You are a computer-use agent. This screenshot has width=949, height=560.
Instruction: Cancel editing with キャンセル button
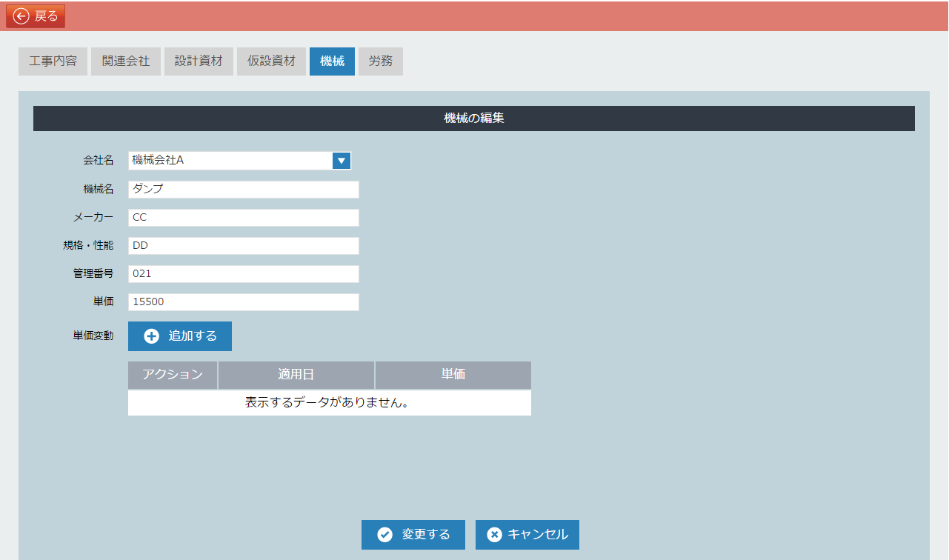(x=527, y=535)
